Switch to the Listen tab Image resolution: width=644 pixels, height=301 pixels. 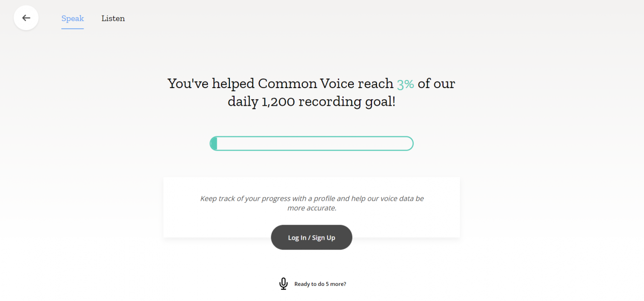(113, 19)
